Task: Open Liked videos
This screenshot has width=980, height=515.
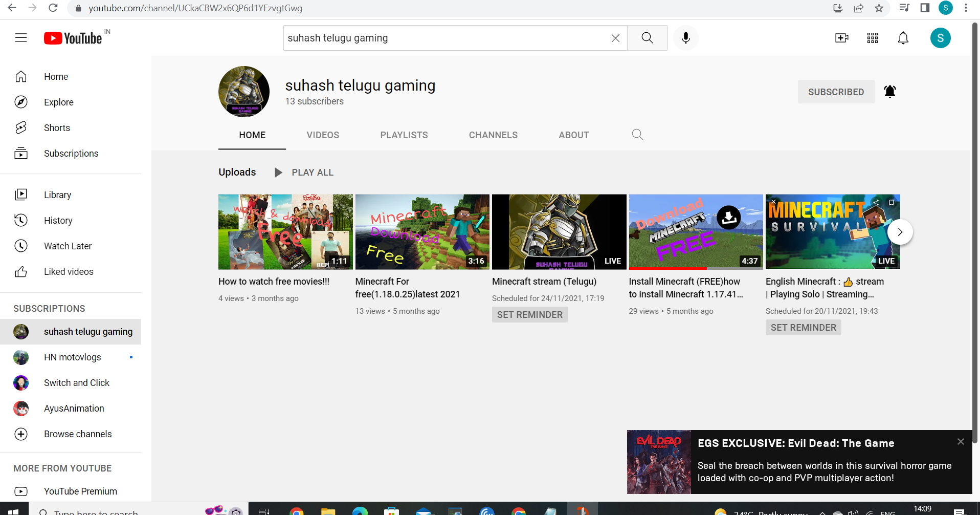Action: pyautogui.click(x=71, y=272)
